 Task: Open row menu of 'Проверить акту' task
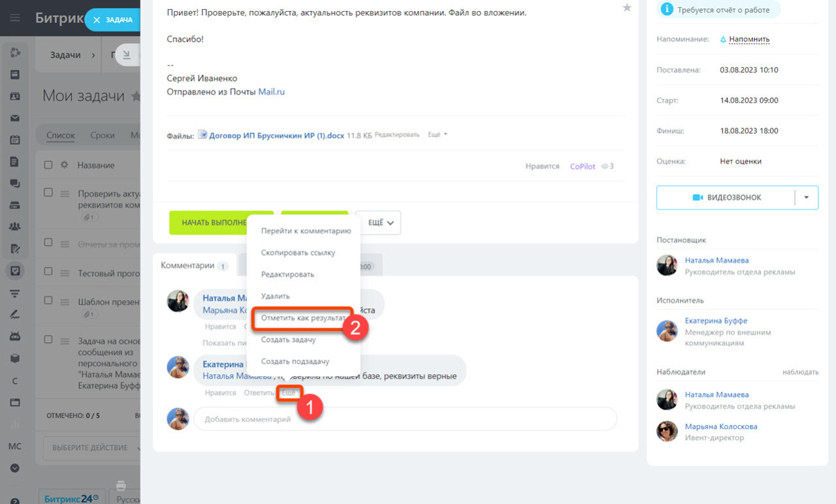click(65, 194)
